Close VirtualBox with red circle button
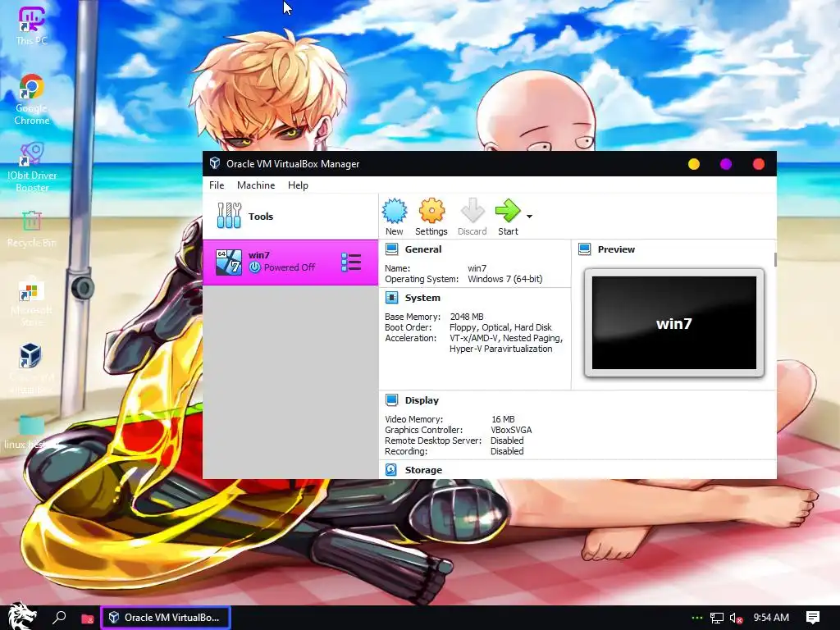The width and height of the screenshot is (840, 630). click(759, 164)
